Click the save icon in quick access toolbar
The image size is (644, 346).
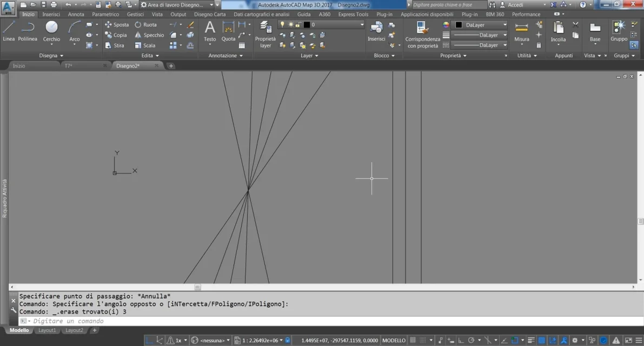click(x=44, y=4)
